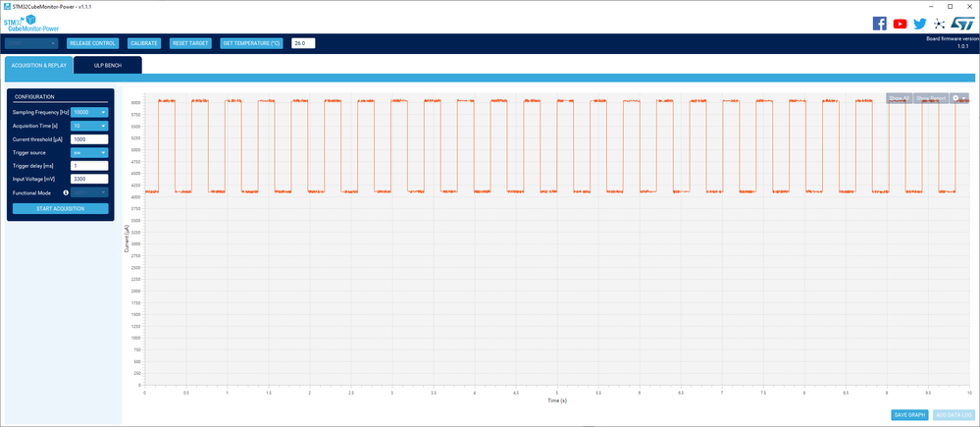Start the acquisition
The image size is (980, 427).
[61, 208]
